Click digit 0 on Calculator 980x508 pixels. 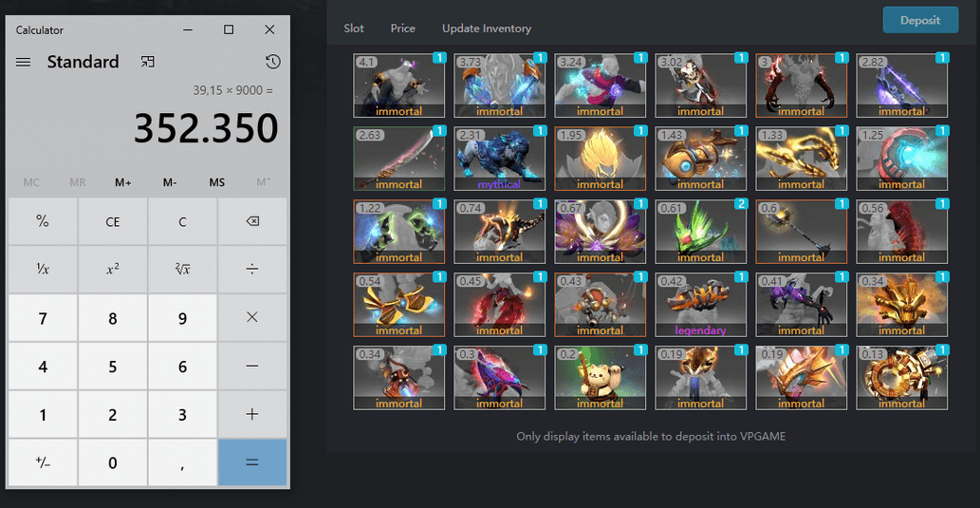113,462
